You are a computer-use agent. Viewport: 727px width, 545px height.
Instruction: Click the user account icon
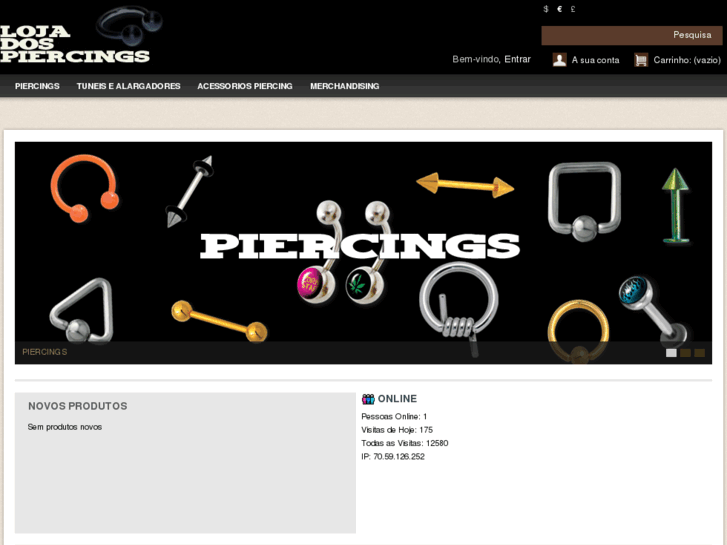pos(559,60)
